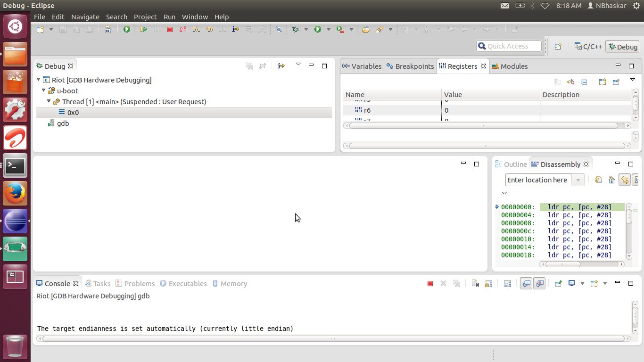This screenshot has height=362, width=644.
Task: Open the File menu
Action: 40,17
